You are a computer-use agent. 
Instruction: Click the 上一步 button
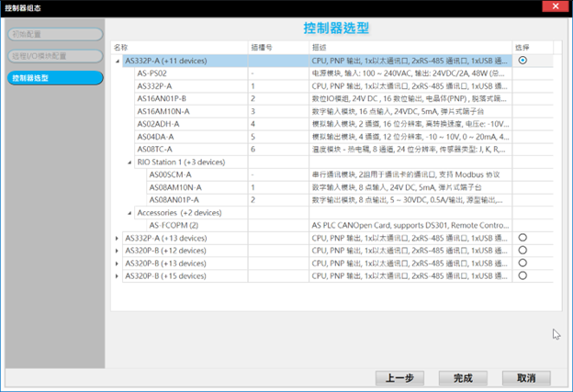[399, 377]
